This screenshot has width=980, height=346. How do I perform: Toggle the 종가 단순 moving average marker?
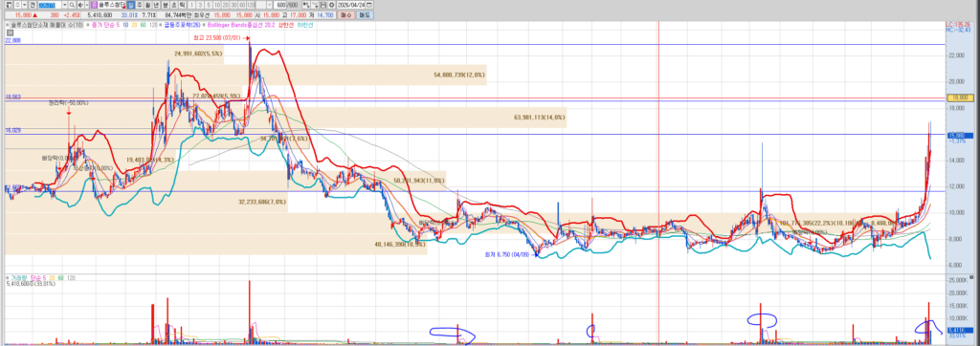pos(88,25)
